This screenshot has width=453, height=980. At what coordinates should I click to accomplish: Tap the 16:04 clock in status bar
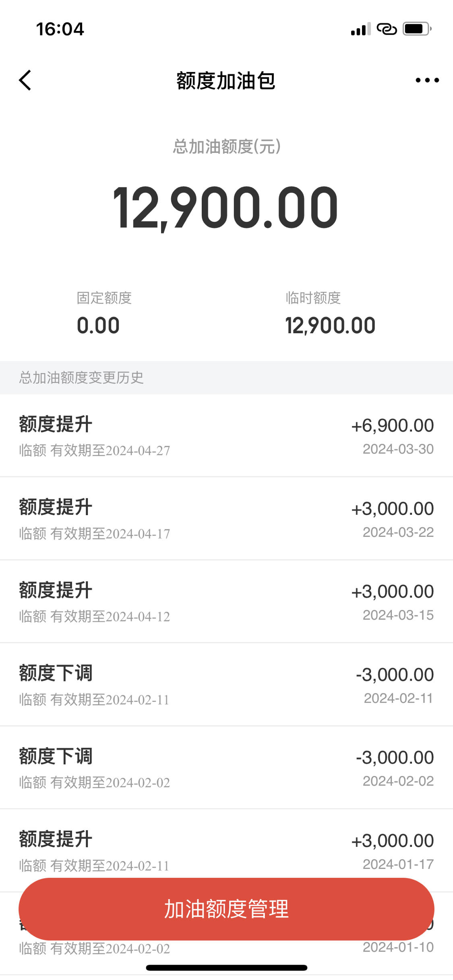[x=60, y=29]
